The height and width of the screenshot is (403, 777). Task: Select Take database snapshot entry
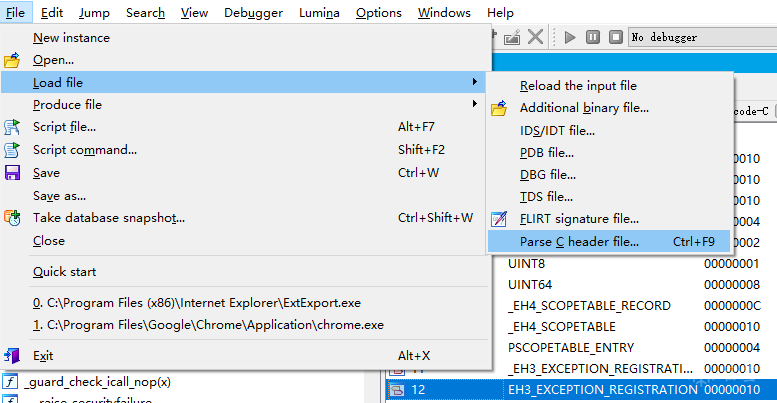pos(109,217)
